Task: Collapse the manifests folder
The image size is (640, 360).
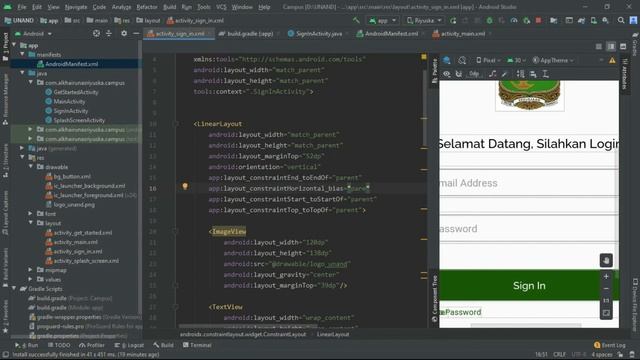Action: point(22,54)
